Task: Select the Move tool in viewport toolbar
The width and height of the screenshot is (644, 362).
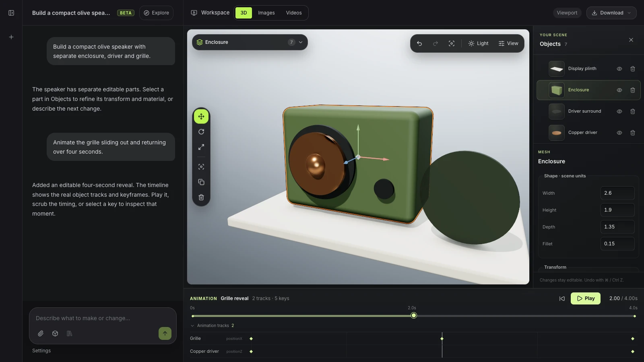Action: tap(201, 116)
